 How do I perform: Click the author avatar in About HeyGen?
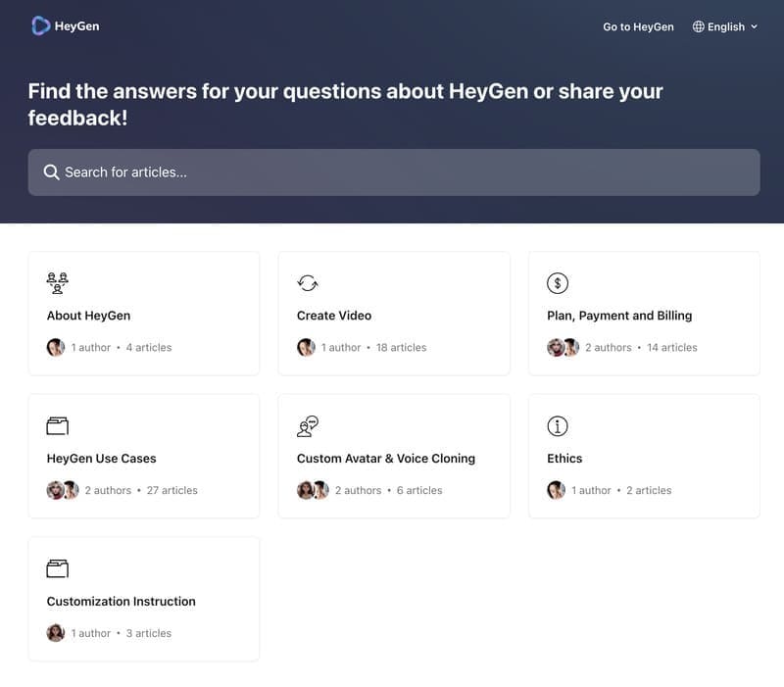(56, 347)
